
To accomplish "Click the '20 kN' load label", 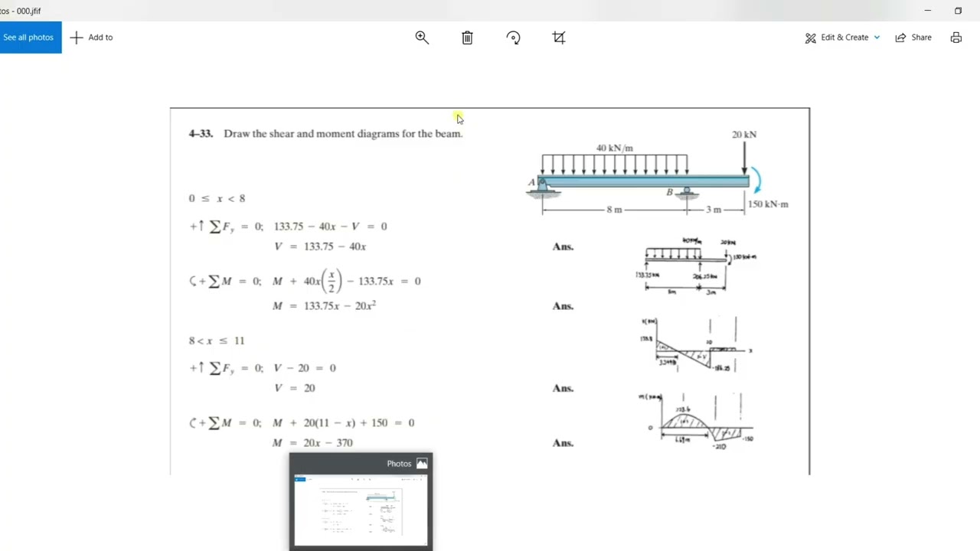I will click(x=744, y=135).
